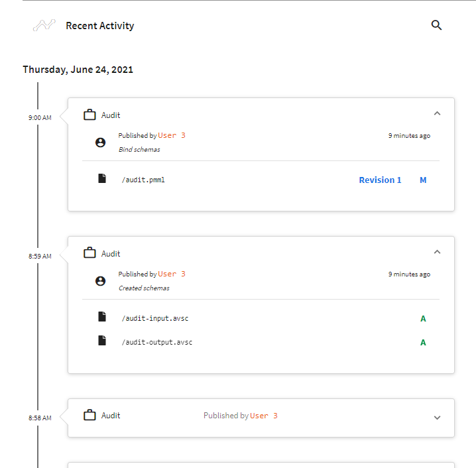Click the file icon beside /audit-output.avsc

tap(102, 341)
